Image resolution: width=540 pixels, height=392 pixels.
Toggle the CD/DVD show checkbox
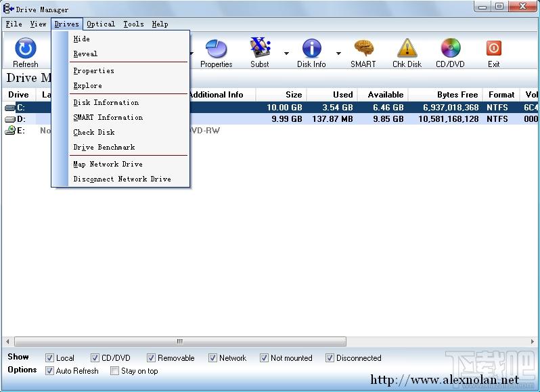point(95,358)
